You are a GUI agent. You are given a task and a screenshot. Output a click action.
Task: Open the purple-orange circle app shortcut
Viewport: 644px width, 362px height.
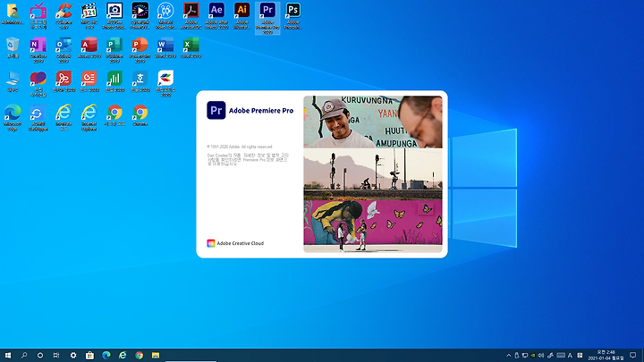38,84
